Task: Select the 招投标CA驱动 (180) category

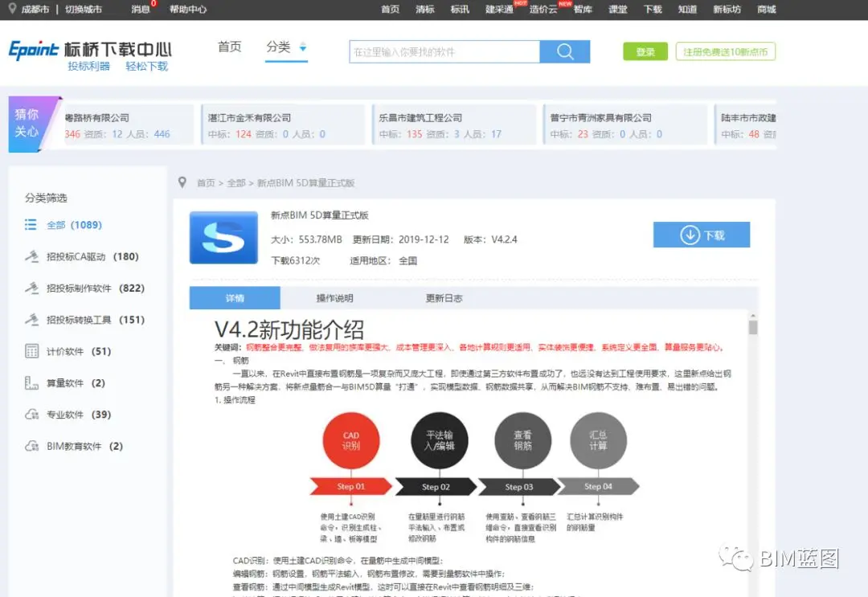Action: (92, 256)
